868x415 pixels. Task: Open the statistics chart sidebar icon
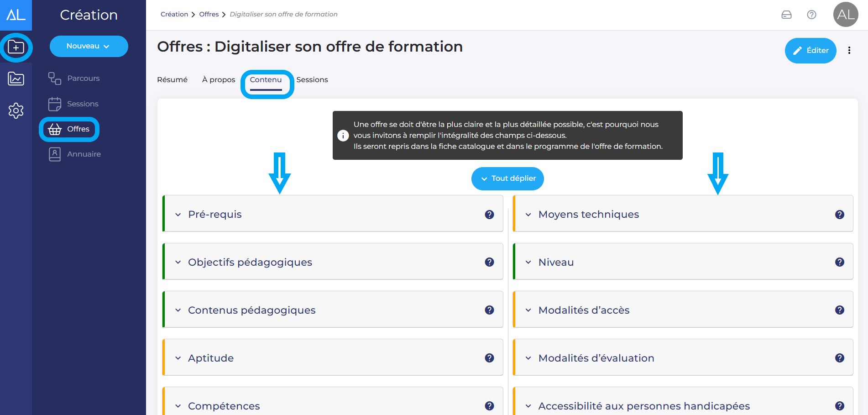pos(16,79)
